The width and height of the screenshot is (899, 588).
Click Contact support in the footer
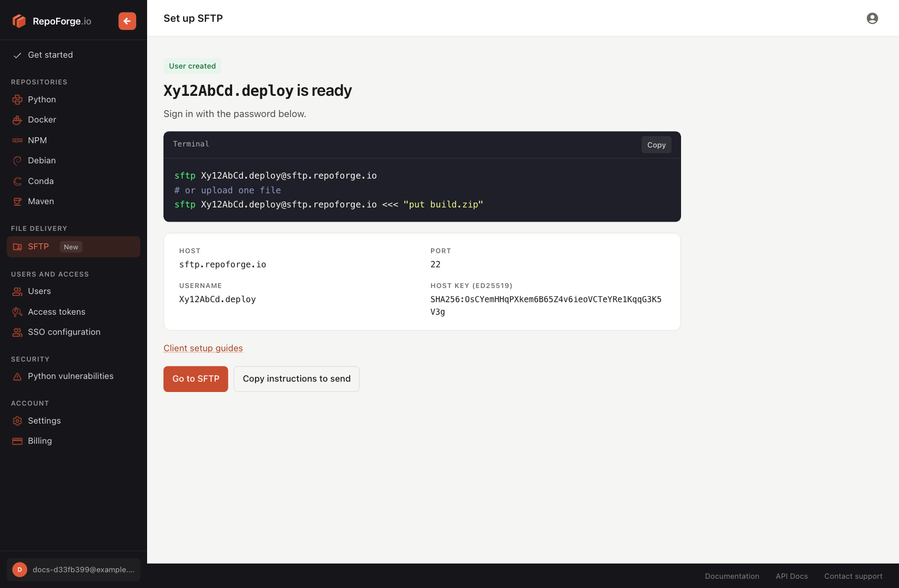tap(853, 576)
